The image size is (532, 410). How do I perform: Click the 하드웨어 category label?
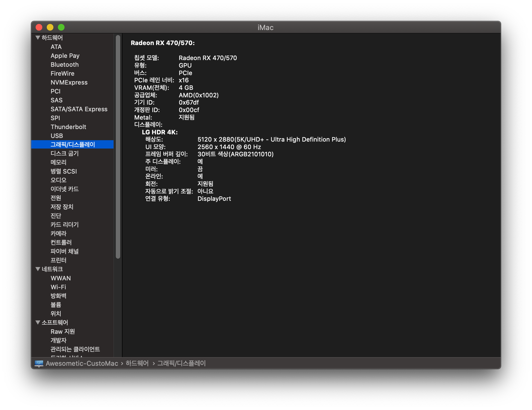[x=52, y=38]
